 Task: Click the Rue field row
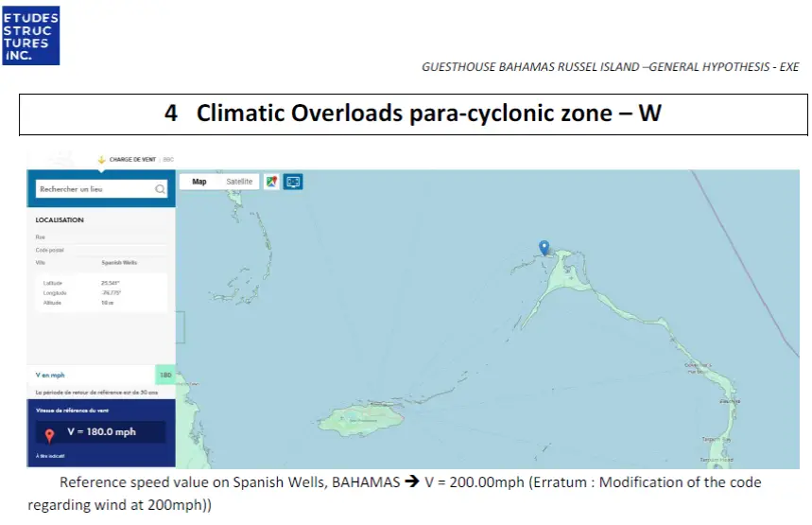(101, 237)
